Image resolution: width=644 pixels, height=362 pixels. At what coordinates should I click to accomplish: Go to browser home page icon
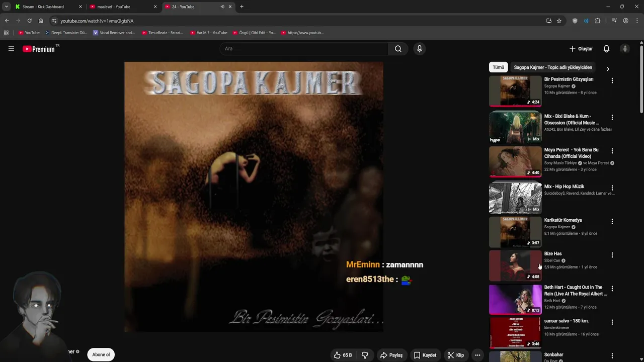[41, 21]
